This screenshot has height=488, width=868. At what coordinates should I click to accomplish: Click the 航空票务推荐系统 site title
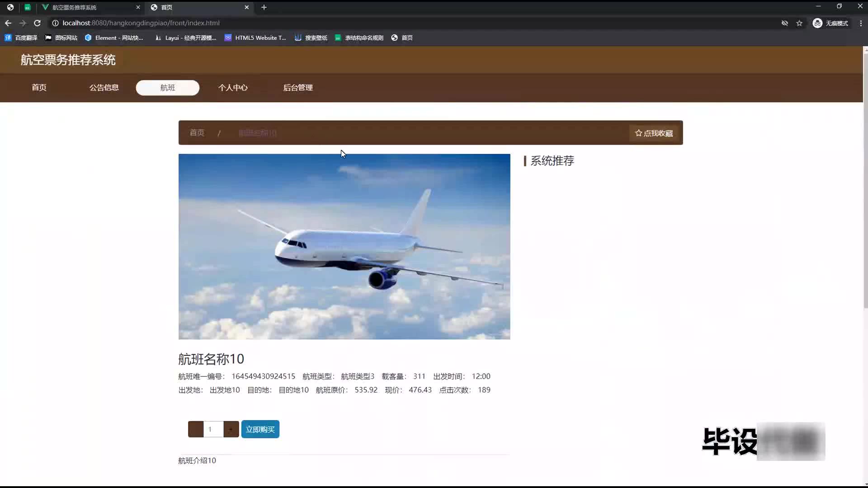[x=68, y=60]
